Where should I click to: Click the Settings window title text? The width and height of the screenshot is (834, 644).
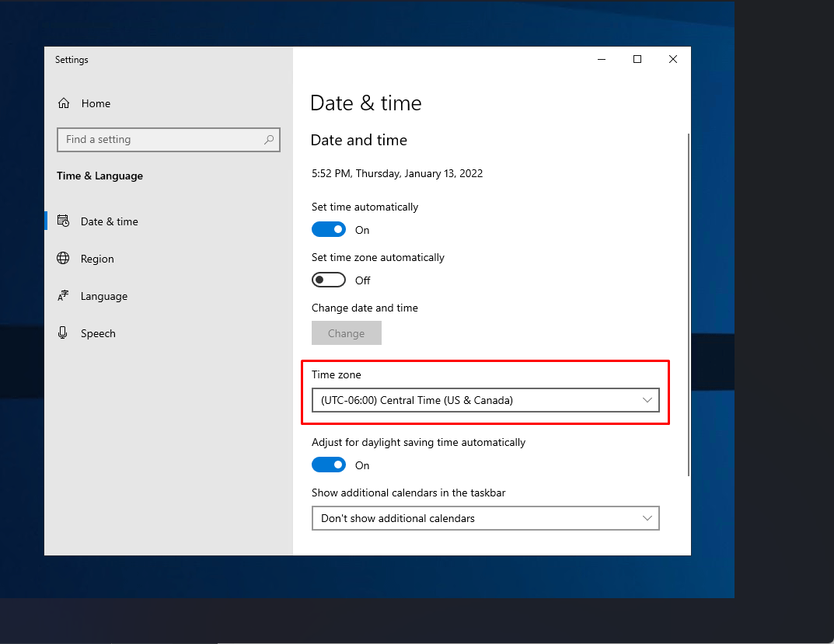[72, 60]
